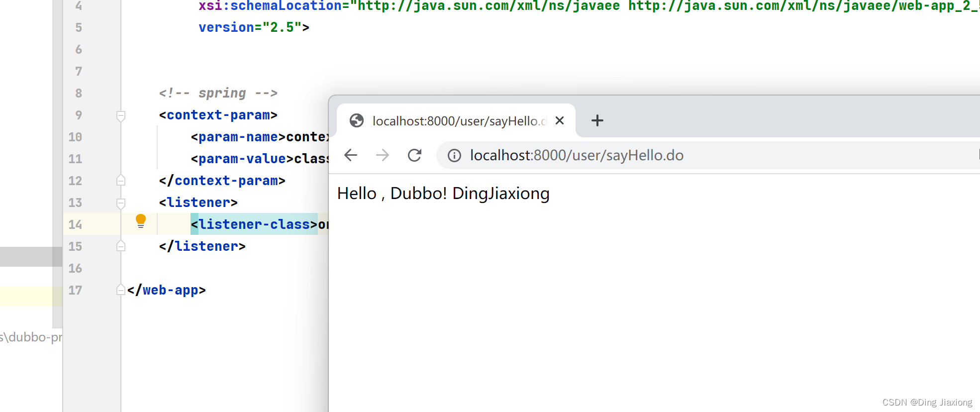Close the localhost:8000 sayHello tab
Viewport: 980px width, 412px height.
tap(560, 120)
